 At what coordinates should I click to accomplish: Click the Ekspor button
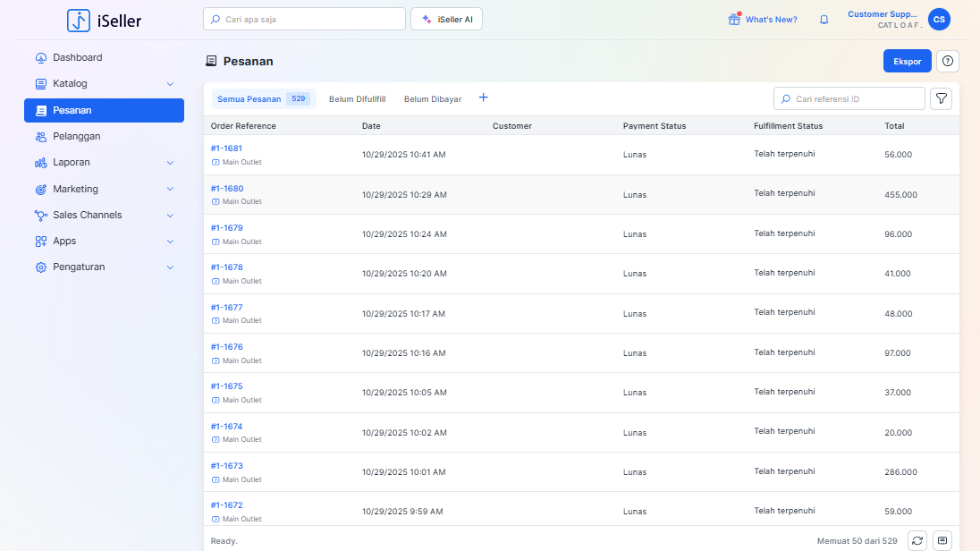pyautogui.click(x=908, y=61)
